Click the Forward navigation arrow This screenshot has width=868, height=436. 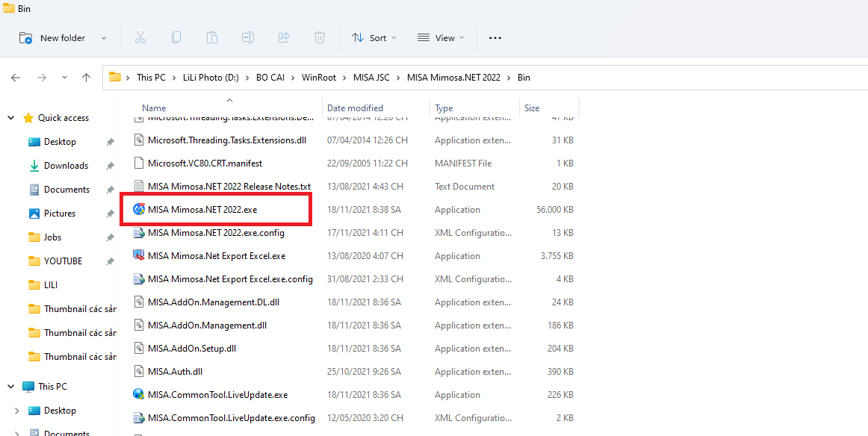[x=42, y=78]
